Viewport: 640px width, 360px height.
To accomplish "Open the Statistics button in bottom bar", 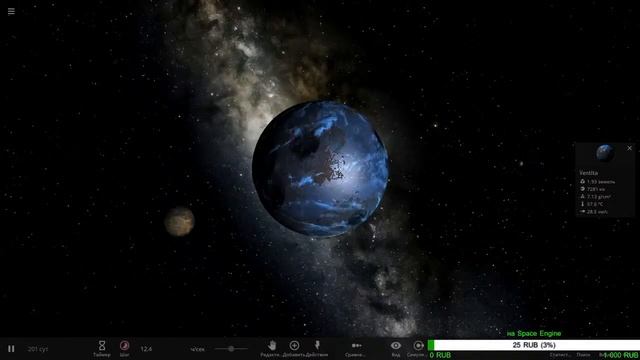I will [560, 355].
